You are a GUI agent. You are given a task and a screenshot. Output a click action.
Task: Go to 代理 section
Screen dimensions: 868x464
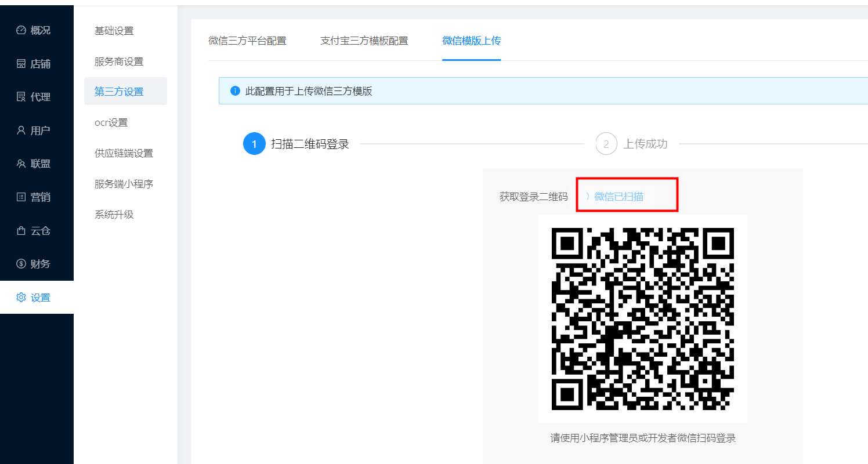coord(37,97)
